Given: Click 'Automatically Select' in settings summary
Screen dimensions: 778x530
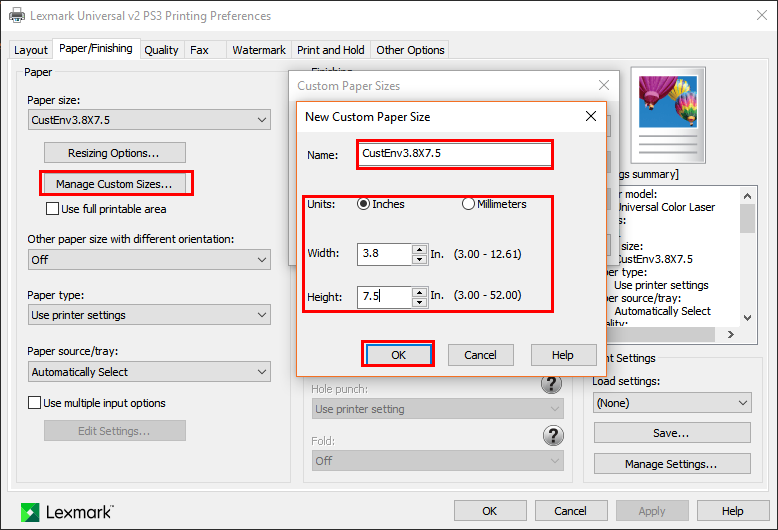Looking at the screenshot, I should coord(662,311).
